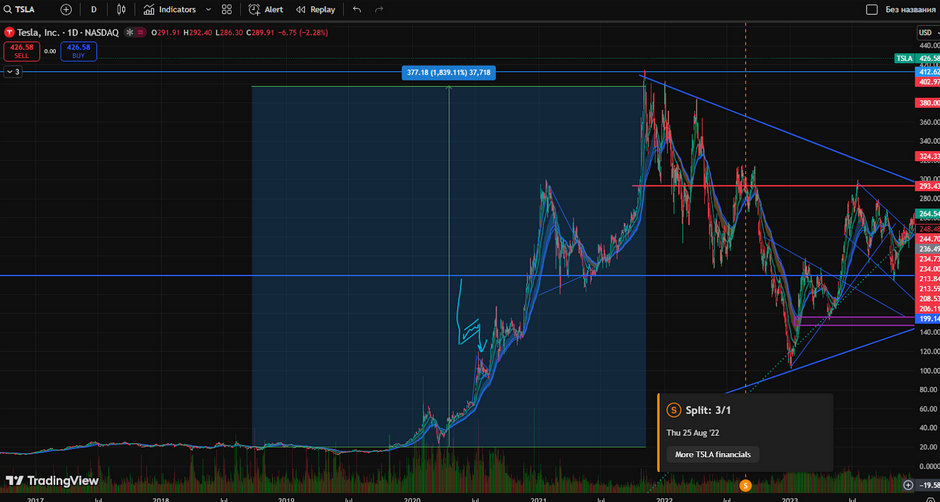Open the Indicators menu
The image size is (940, 502).
(169, 9)
